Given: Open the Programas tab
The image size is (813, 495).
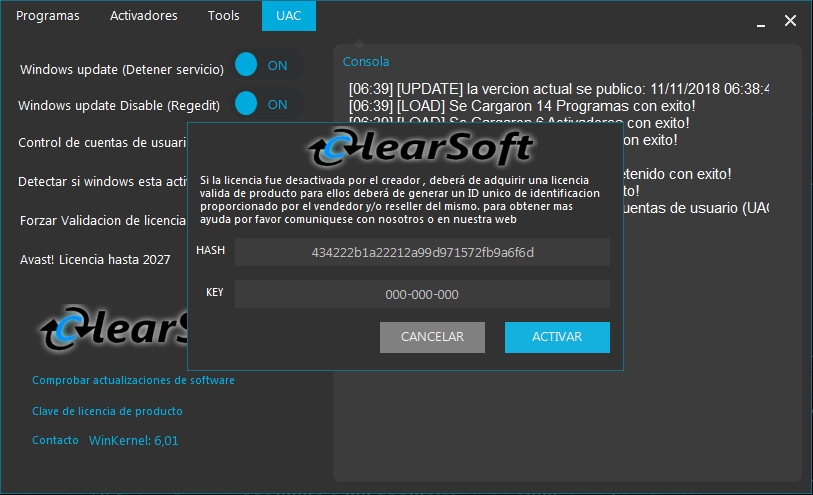Looking at the screenshot, I should pos(48,16).
